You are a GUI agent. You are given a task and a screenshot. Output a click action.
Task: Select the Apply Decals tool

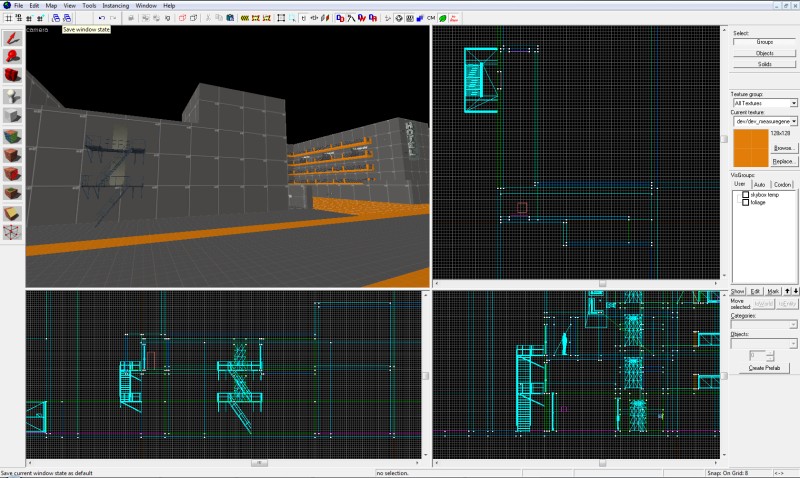pyautogui.click(x=12, y=174)
